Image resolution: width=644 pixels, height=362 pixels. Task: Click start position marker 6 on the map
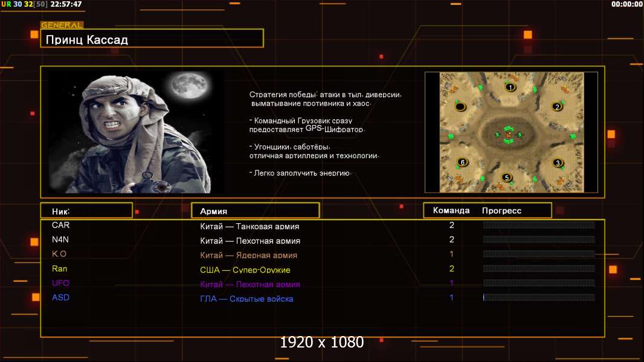463,162
